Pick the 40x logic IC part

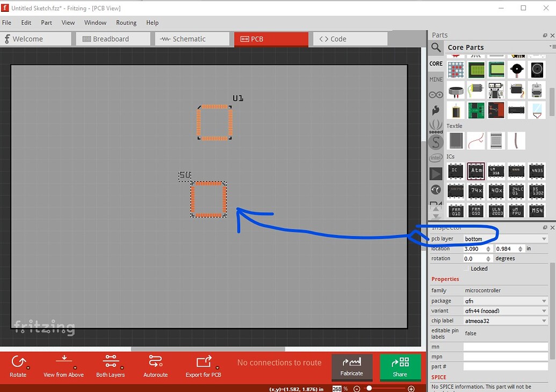click(496, 191)
